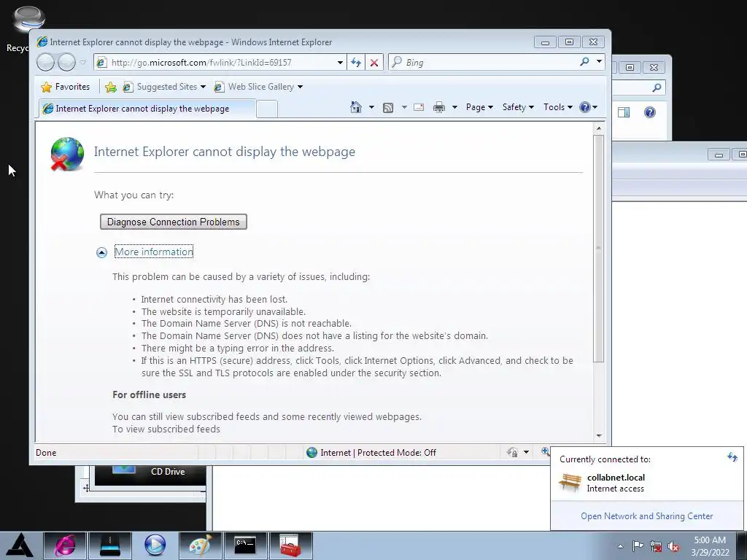Click the network tray icon
The image size is (747, 560).
(x=656, y=546)
